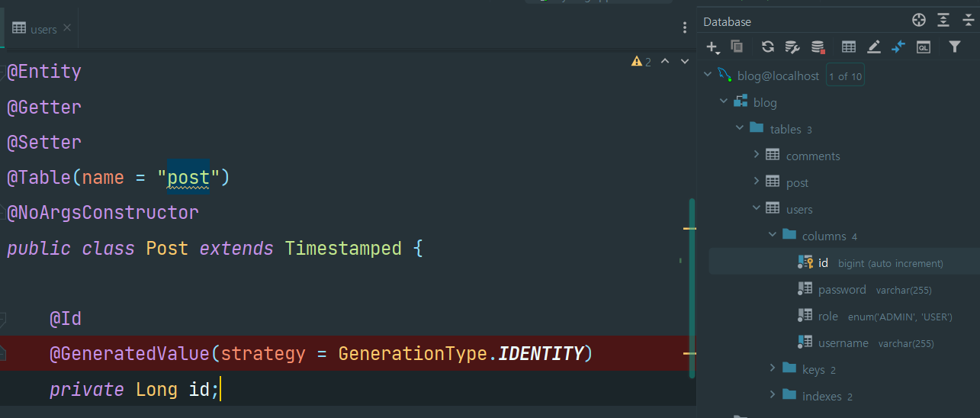Click the Long type keyword
This screenshot has width=980, height=418.
[x=156, y=390]
